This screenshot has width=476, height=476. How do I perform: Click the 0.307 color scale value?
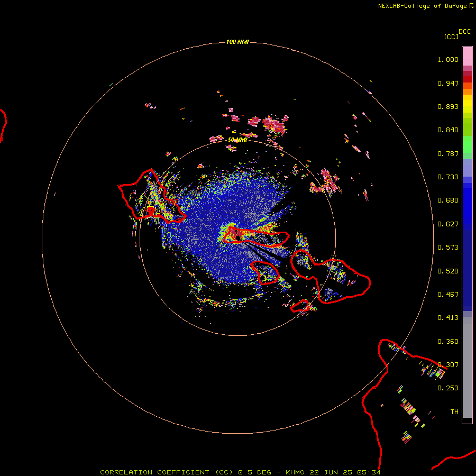coord(448,365)
